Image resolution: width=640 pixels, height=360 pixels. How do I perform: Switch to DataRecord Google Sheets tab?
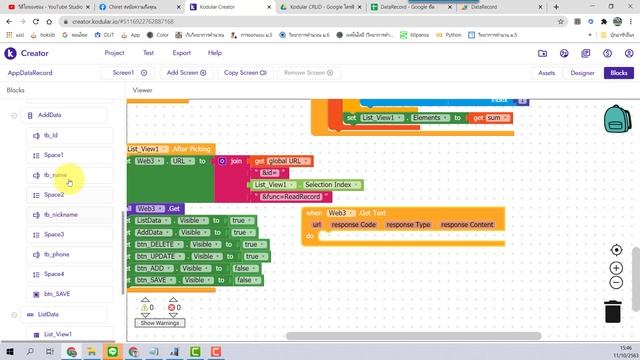[411, 7]
